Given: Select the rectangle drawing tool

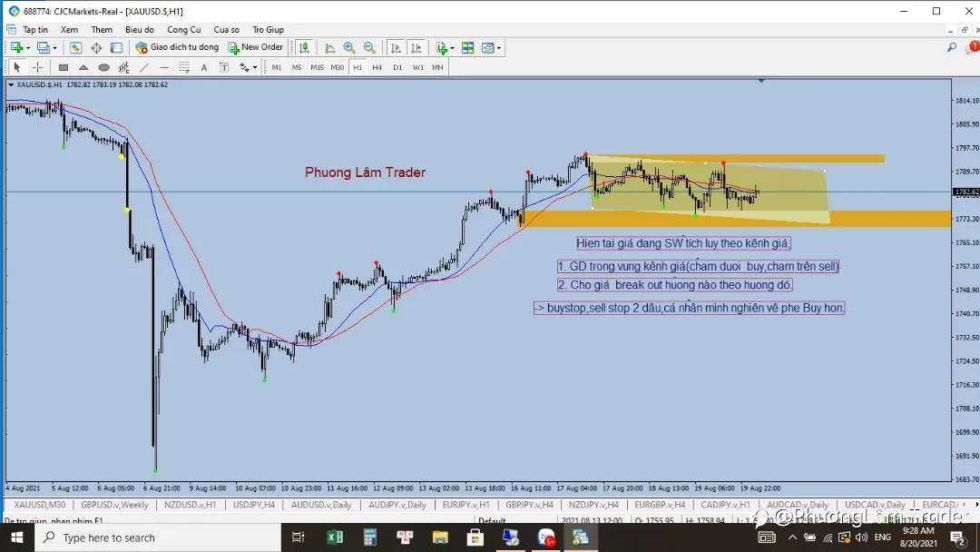Looking at the screenshot, I should point(64,67).
